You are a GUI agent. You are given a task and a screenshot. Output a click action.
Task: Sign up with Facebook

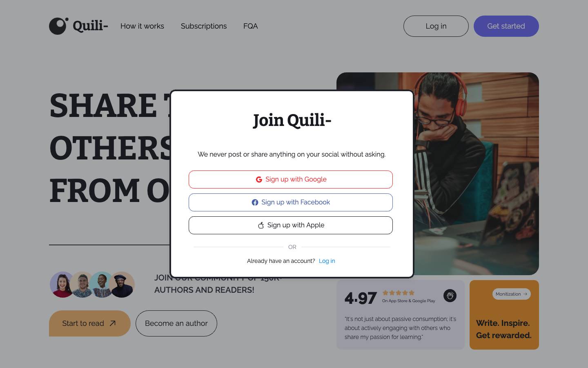click(x=291, y=202)
